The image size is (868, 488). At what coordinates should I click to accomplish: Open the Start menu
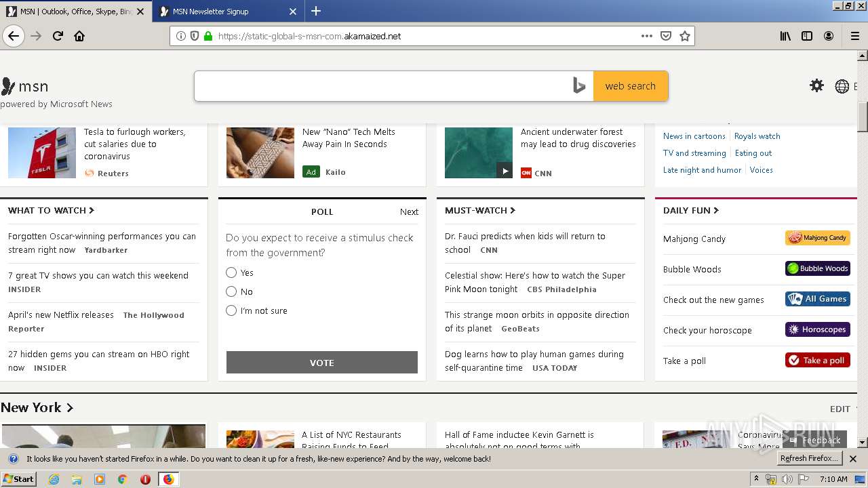[18, 479]
